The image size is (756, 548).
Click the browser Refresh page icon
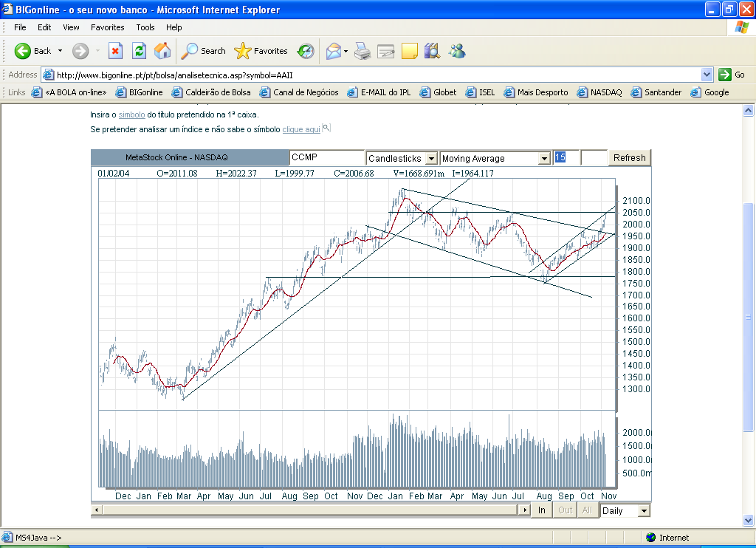click(x=139, y=51)
